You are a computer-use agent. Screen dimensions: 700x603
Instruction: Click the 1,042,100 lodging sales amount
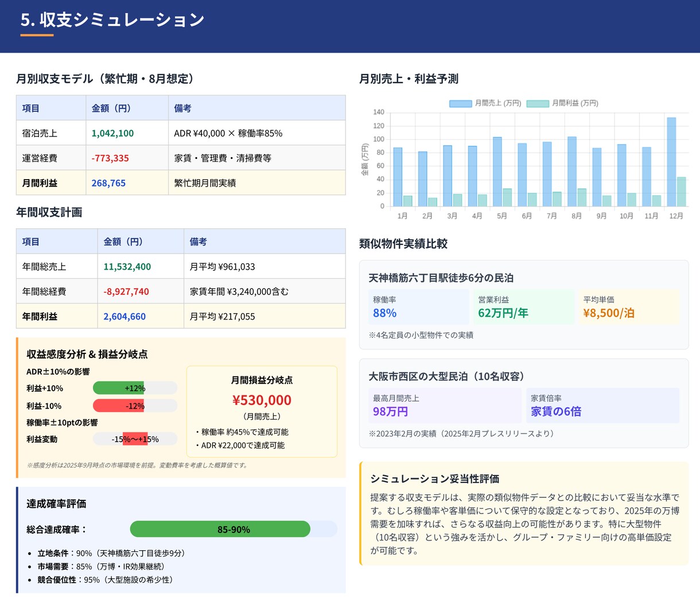pos(112,133)
